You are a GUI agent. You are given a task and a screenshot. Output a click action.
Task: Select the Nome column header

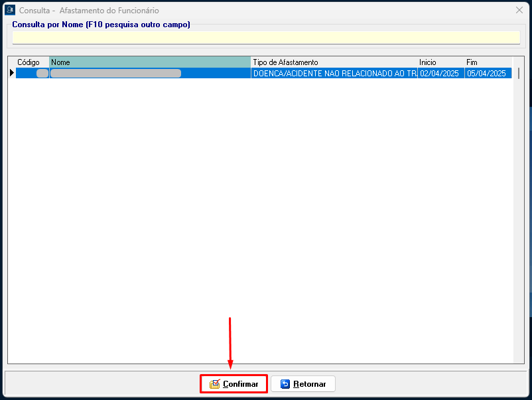[x=150, y=62]
